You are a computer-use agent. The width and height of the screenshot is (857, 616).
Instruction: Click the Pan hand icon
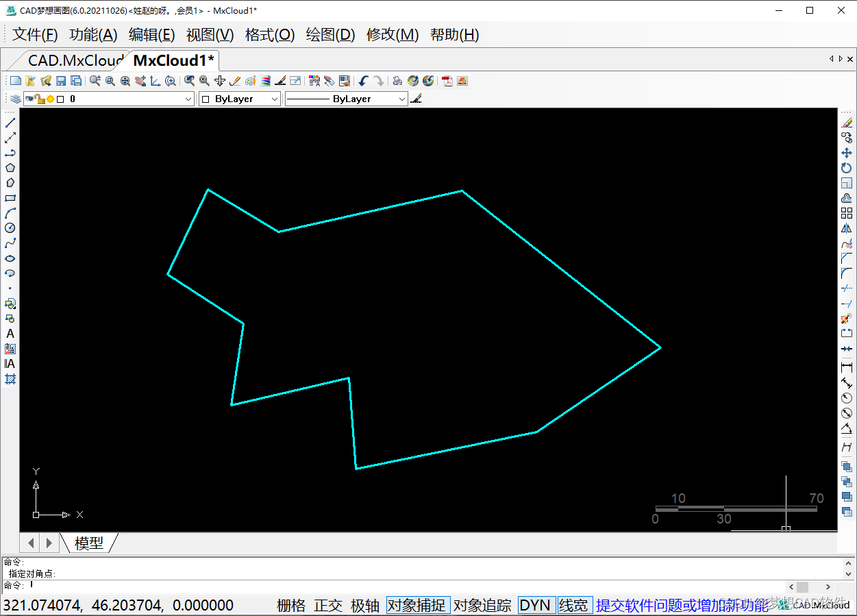(x=140, y=81)
